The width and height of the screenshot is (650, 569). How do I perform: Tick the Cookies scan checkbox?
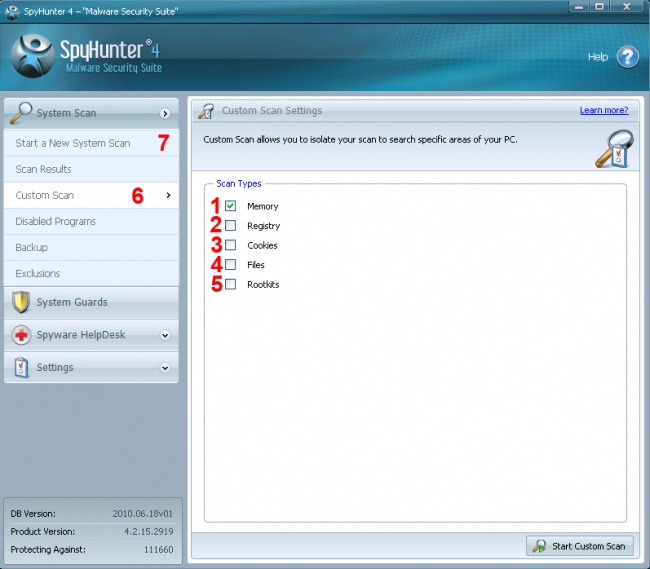tap(231, 245)
